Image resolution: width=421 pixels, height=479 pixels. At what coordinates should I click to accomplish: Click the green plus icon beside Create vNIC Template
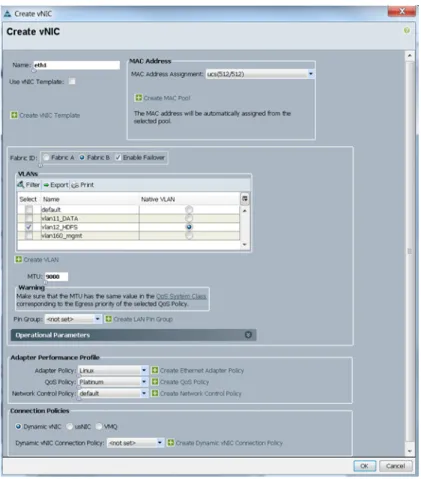14,115
